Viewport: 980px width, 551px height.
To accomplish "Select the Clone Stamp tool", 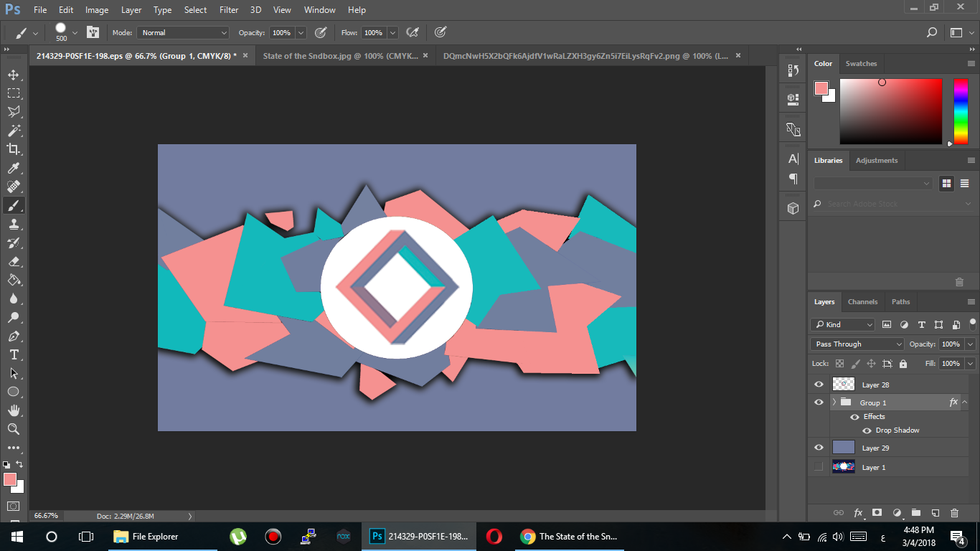I will 14,224.
